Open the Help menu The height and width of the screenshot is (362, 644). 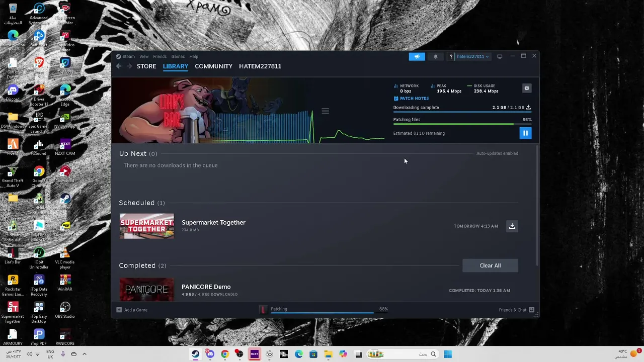pos(194,56)
